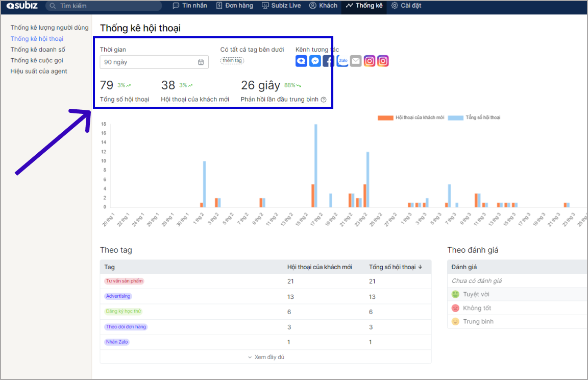
Task: Choose the Zalo channel icon
Action: tap(342, 61)
